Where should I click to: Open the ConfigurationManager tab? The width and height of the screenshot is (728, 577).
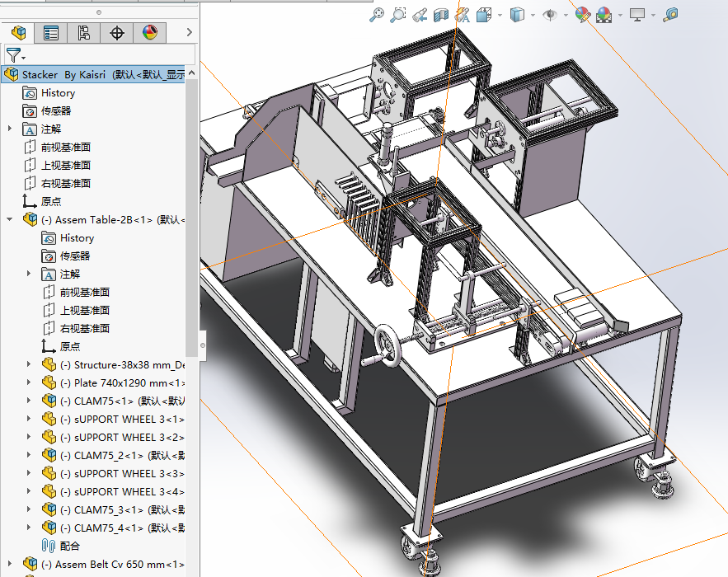pos(83,33)
